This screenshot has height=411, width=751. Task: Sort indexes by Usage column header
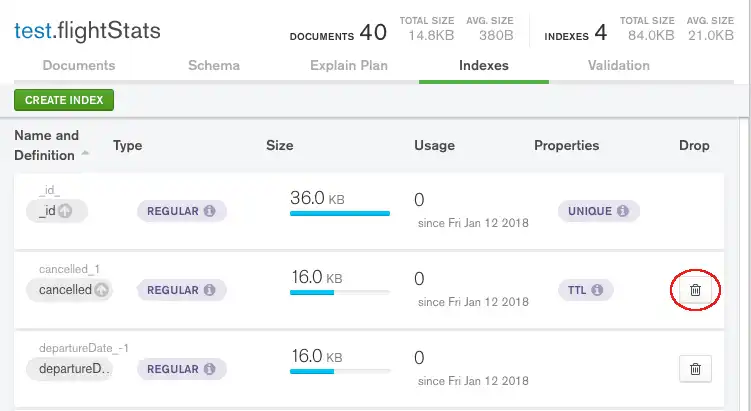pos(434,146)
